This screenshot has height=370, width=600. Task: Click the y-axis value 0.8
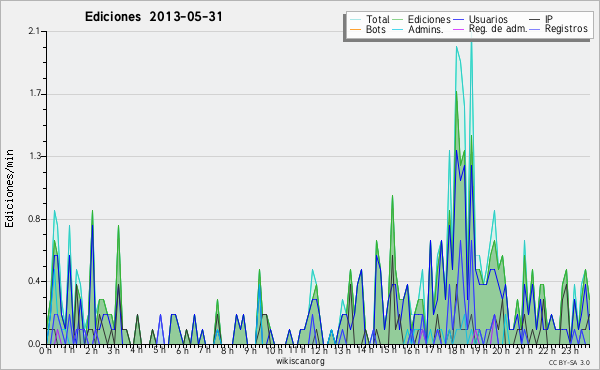coord(34,219)
